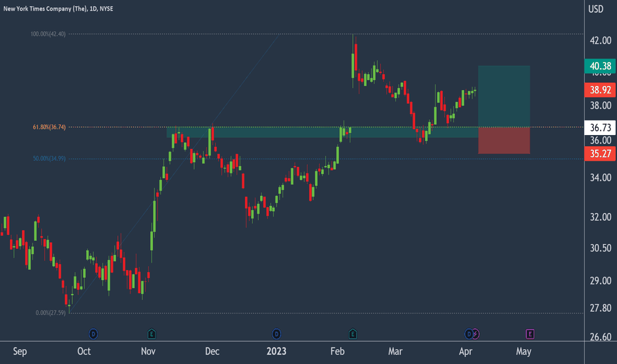Click the Dec label on time axis
This screenshot has width=617, height=364.
[x=212, y=351]
